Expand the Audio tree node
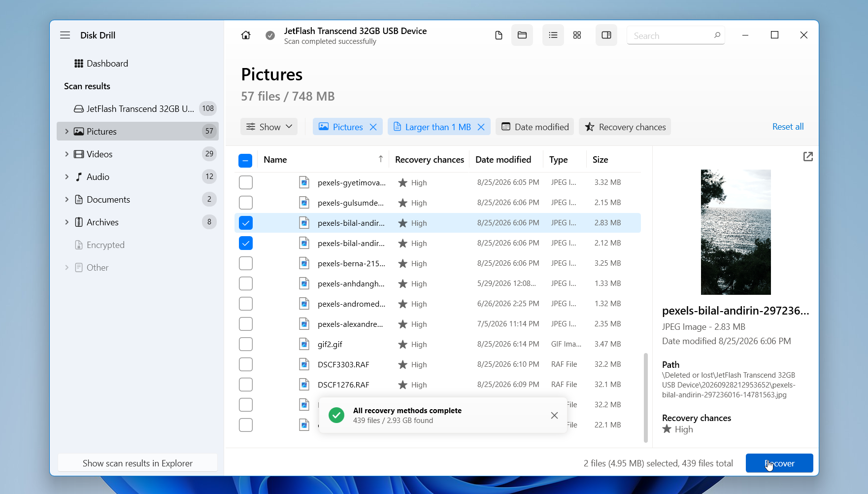The height and width of the screenshot is (494, 868). pos(67,176)
